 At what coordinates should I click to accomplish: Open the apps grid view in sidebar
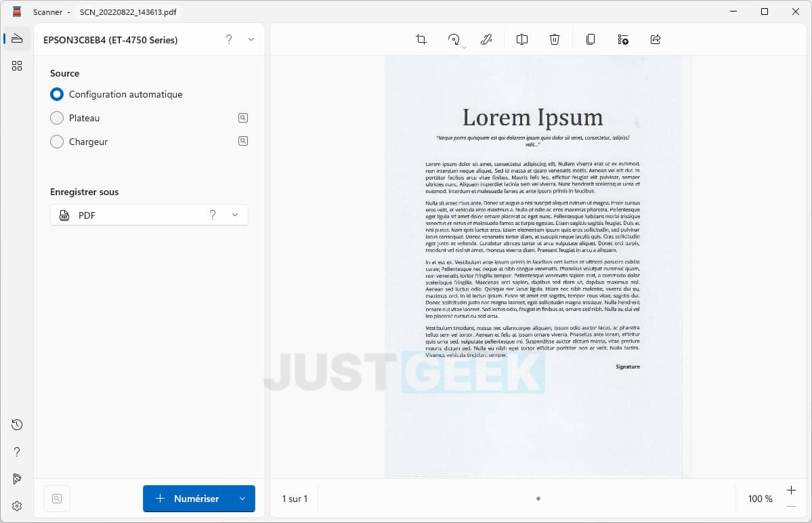coord(17,66)
